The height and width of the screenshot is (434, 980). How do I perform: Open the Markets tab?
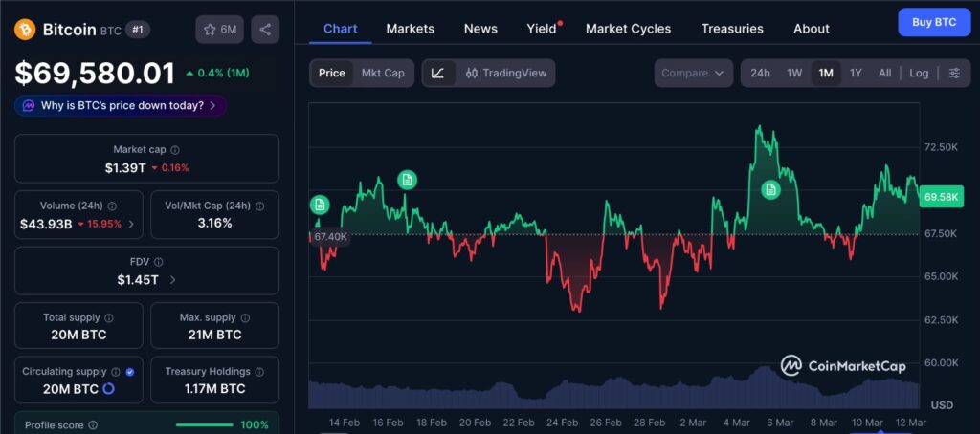point(410,29)
